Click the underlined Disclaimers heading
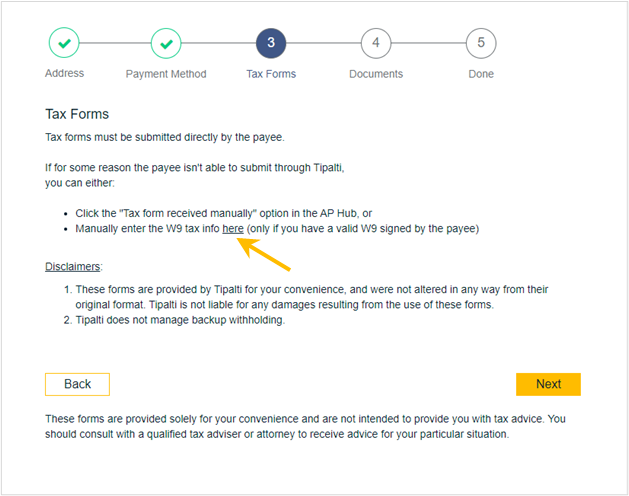Viewport: 629px width, 496px height. tap(74, 266)
